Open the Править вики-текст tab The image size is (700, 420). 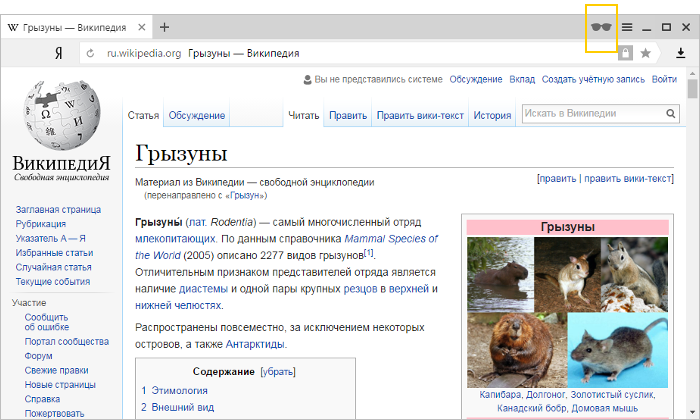point(420,116)
